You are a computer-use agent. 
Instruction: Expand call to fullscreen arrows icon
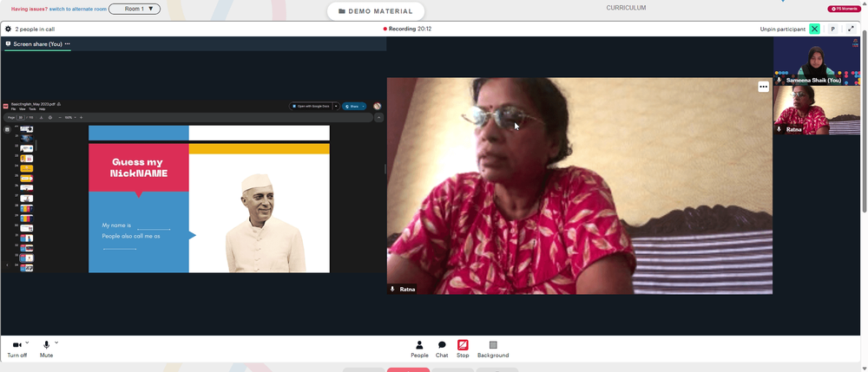852,29
